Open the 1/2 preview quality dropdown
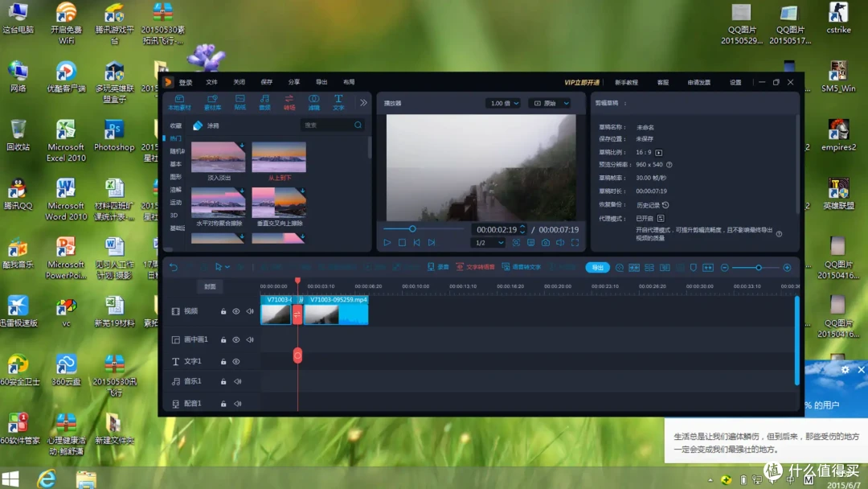The image size is (868, 489). coord(489,243)
